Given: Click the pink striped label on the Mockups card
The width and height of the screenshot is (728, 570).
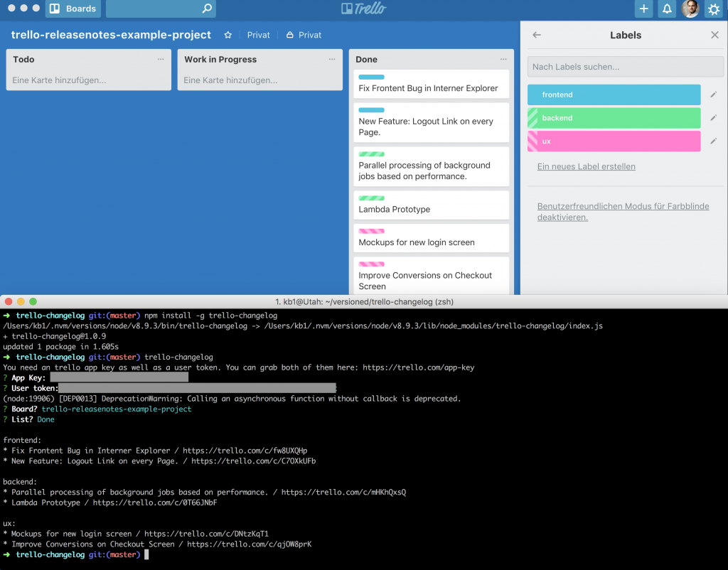Looking at the screenshot, I should tap(371, 231).
